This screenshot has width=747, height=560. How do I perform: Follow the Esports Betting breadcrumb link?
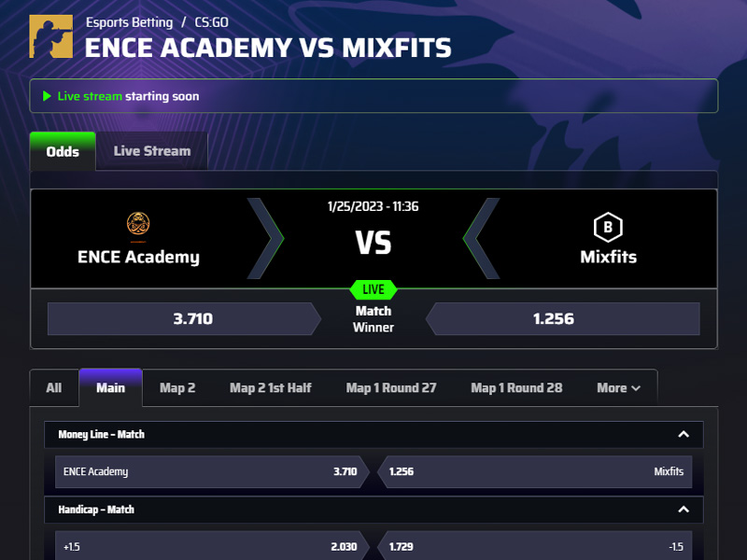pos(129,22)
